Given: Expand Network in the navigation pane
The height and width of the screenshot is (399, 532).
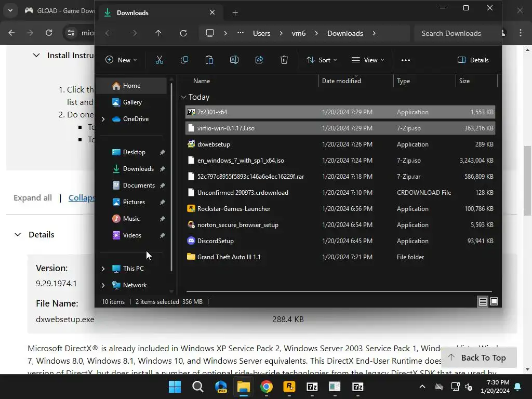Looking at the screenshot, I should [x=103, y=285].
